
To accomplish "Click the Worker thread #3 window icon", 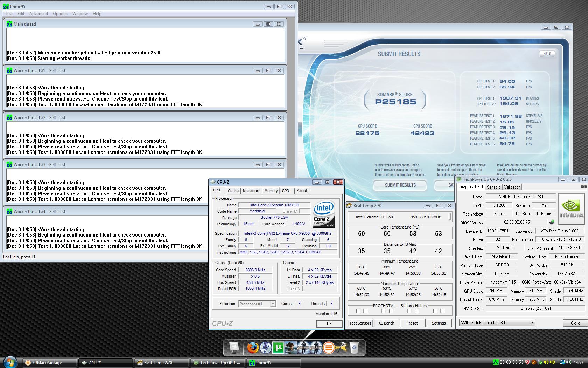I will coord(9,164).
